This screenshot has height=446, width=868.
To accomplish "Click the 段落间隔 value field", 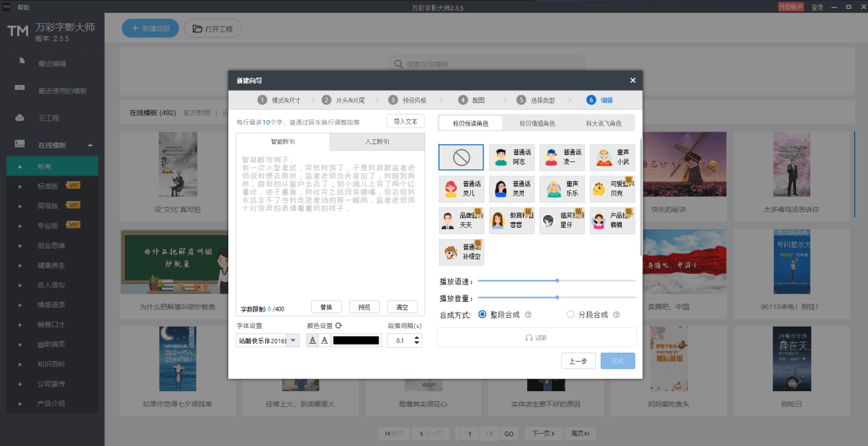I will [x=400, y=340].
